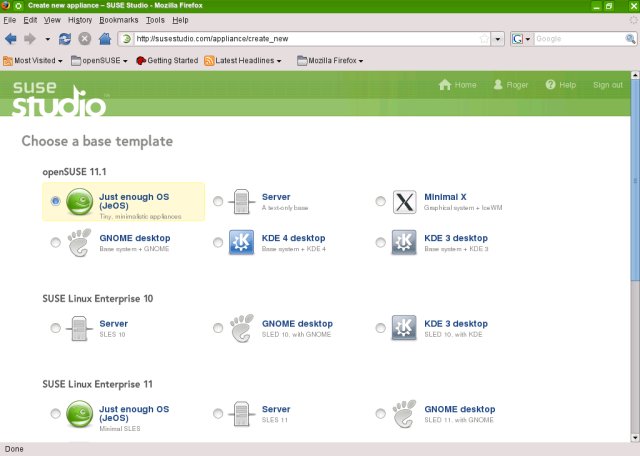Image resolution: width=640 pixels, height=456 pixels.
Task: Select SLE 11 Just enough OS radio button
Action: (56, 414)
